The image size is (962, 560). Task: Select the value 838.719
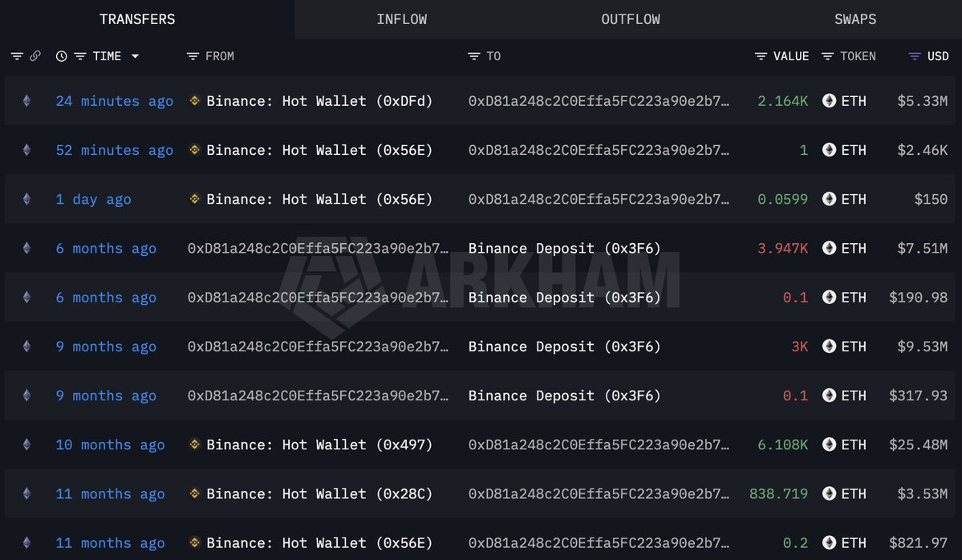(x=778, y=493)
